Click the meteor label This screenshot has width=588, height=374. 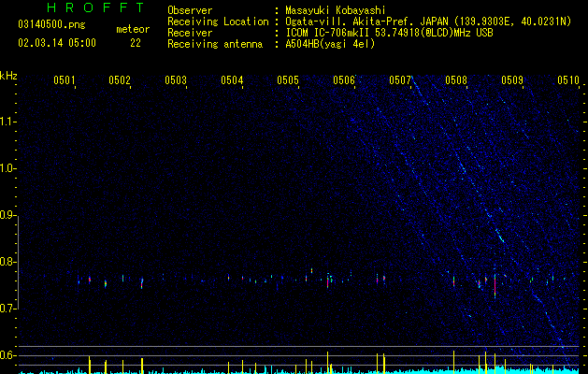pos(133,29)
